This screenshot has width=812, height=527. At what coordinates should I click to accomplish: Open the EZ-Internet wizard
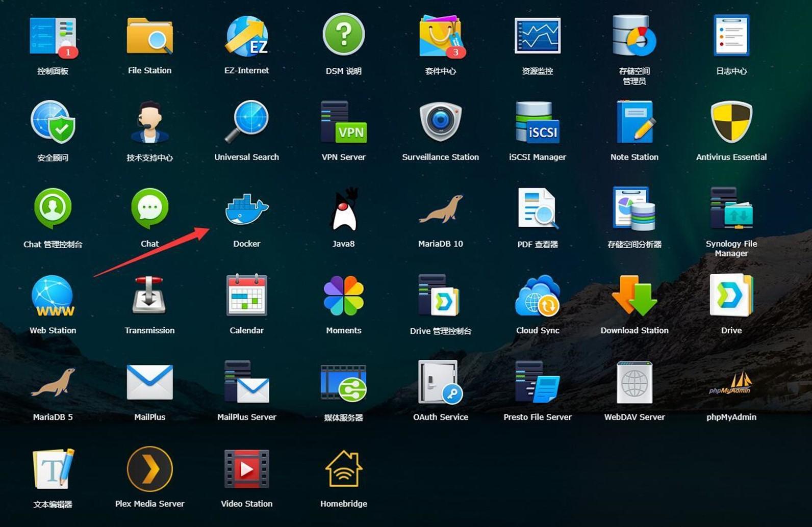tap(246, 37)
